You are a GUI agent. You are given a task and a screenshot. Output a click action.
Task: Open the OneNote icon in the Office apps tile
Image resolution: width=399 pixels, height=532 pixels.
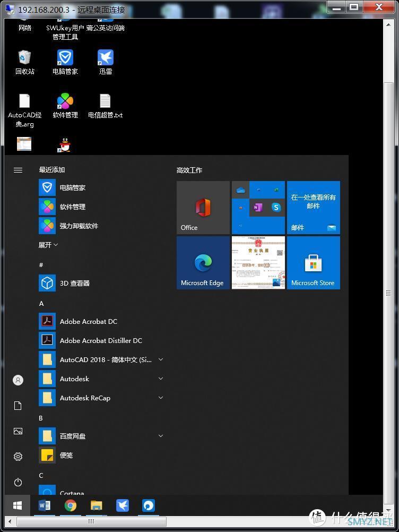coord(258,207)
